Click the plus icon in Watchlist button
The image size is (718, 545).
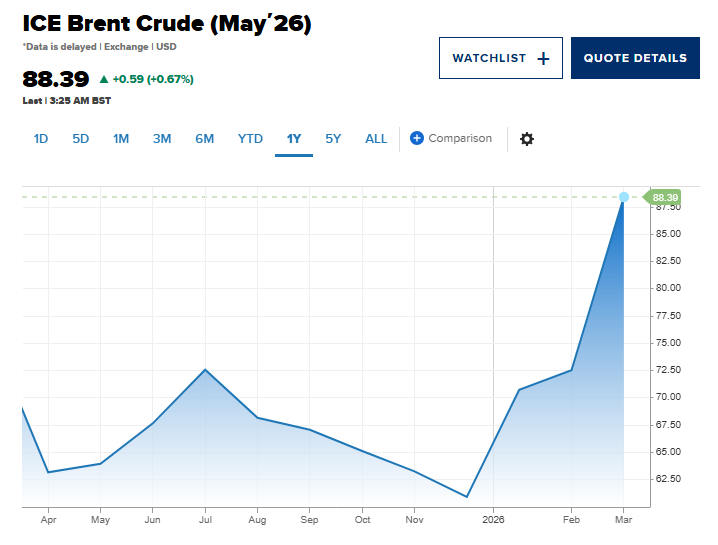click(x=543, y=58)
